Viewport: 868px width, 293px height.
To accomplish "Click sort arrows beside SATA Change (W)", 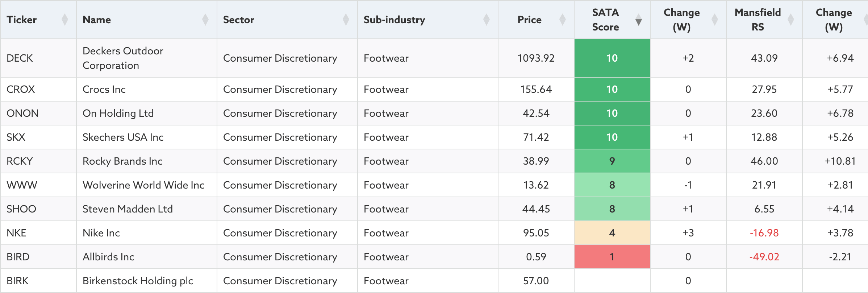I will click(x=715, y=20).
